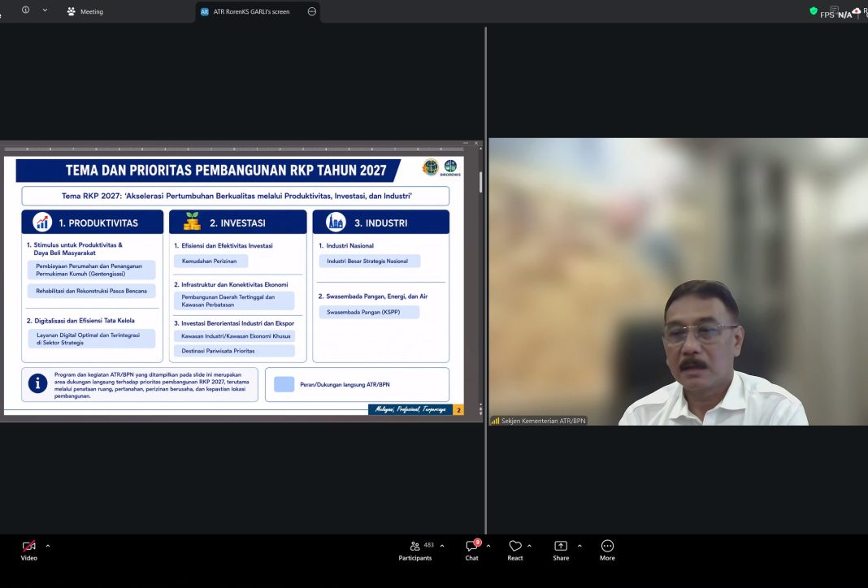Open the React heart menu
Viewport: 868px width, 588px height.
(x=514, y=551)
